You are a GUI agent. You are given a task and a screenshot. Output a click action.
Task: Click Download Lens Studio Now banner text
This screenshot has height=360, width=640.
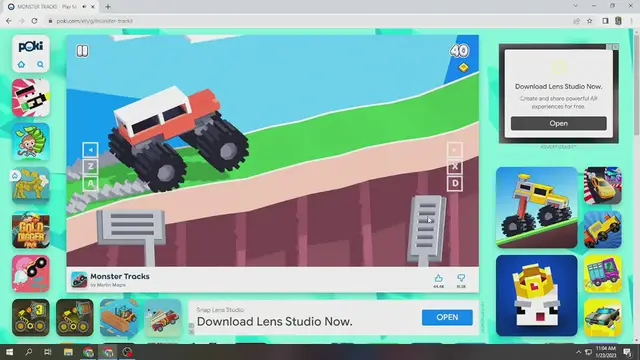pos(274,322)
